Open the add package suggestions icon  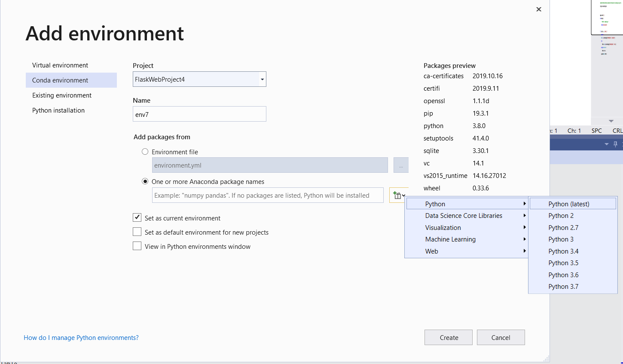(x=399, y=196)
